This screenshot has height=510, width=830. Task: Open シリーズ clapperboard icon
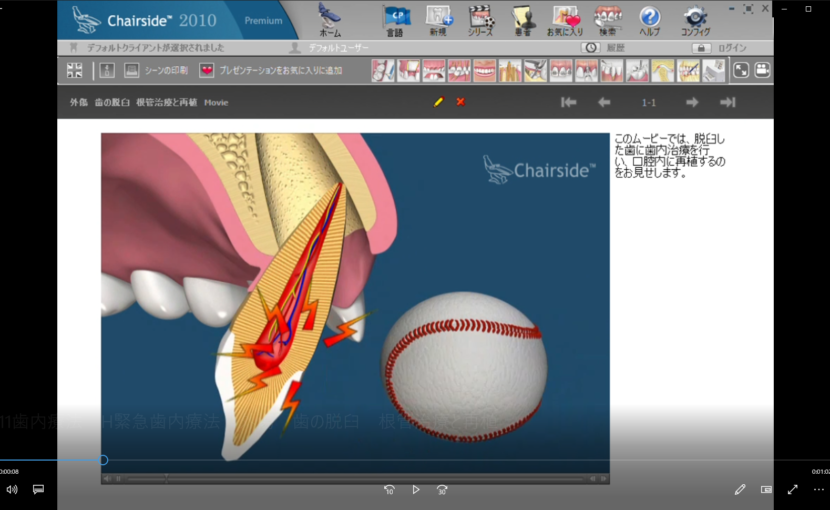click(x=481, y=20)
